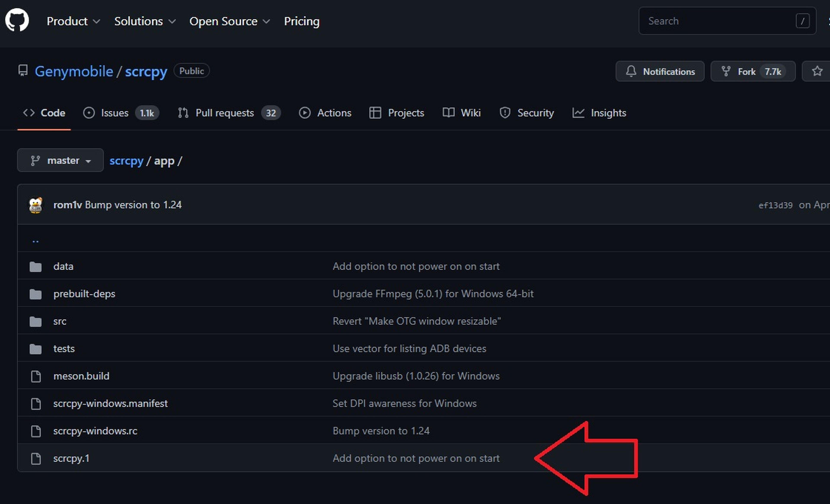Click the repository icon beside Genymobile
This screenshot has height=504, width=830.
point(23,71)
